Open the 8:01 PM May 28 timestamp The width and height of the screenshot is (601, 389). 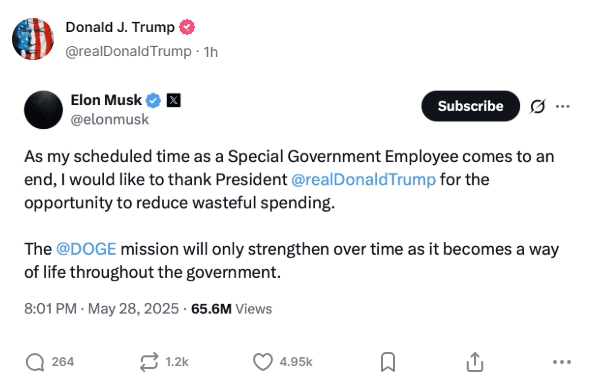pyautogui.click(x=102, y=309)
